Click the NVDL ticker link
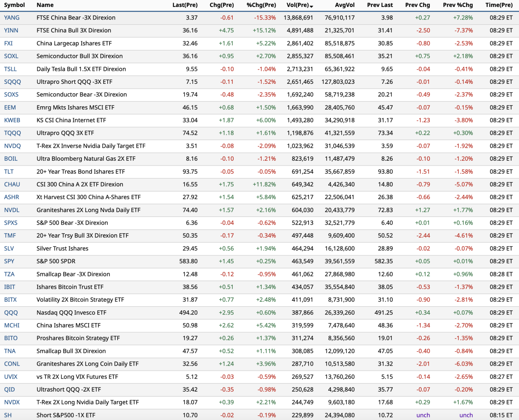519x420 pixels. point(12,210)
